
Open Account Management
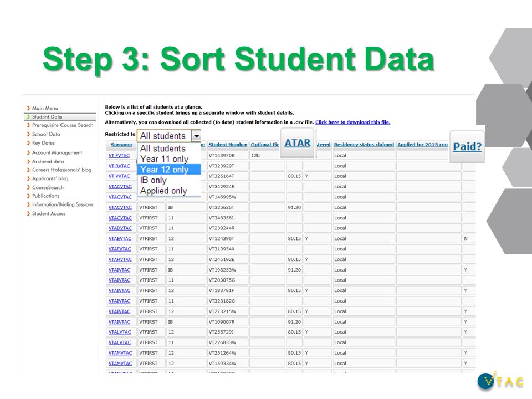pyautogui.click(x=57, y=153)
